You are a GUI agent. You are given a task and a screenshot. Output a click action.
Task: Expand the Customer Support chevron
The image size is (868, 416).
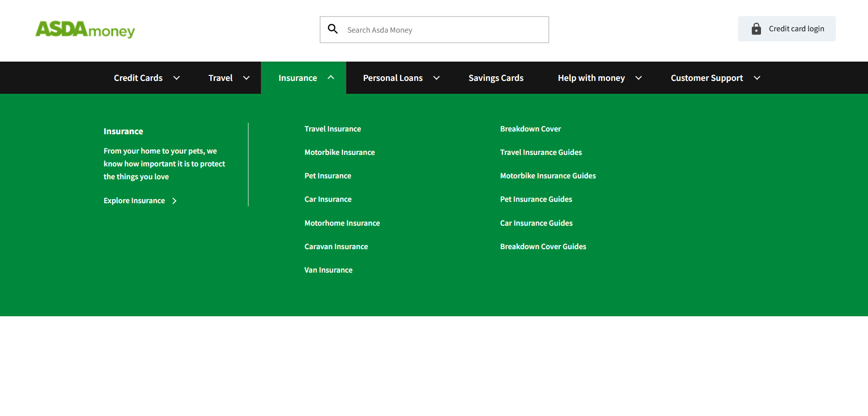click(757, 78)
